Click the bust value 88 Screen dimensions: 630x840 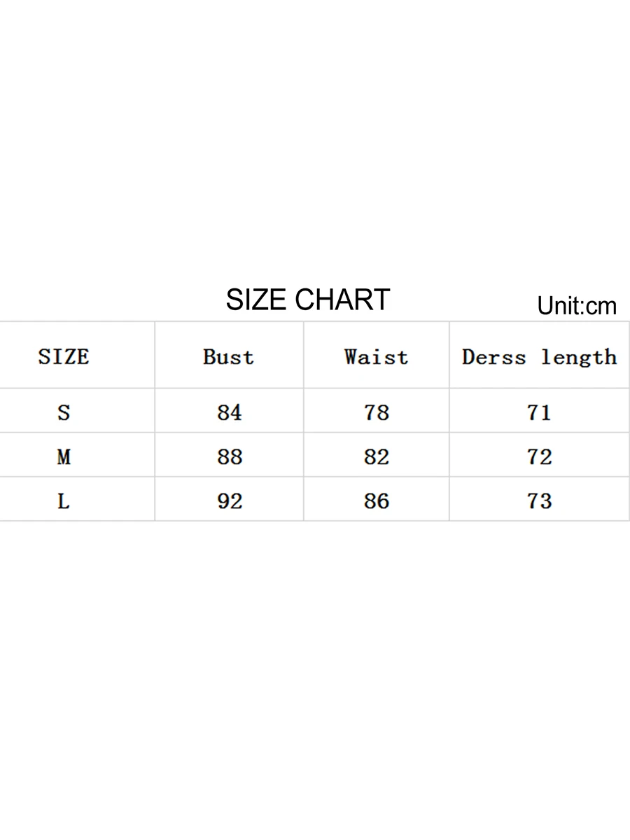(x=230, y=457)
